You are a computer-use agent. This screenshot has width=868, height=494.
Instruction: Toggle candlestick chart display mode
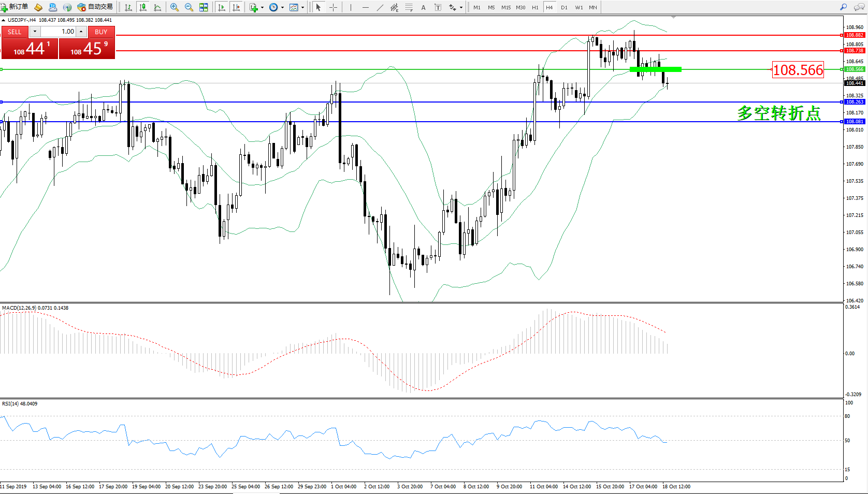pos(143,7)
